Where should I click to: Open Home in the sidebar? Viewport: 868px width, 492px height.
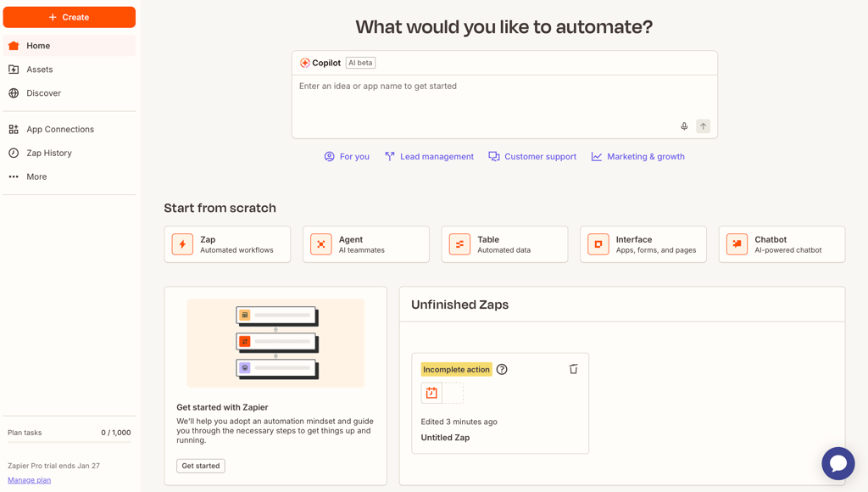(x=70, y=46)
